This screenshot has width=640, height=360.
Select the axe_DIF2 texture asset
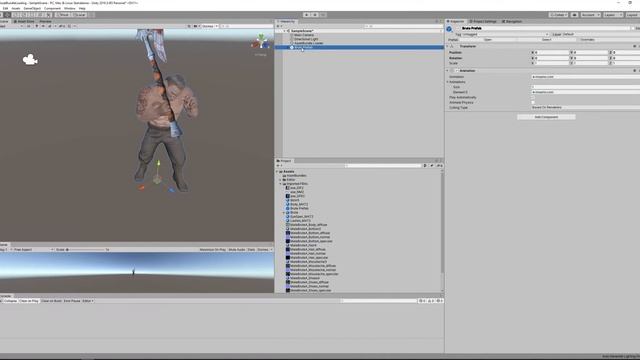click(295, 188)
